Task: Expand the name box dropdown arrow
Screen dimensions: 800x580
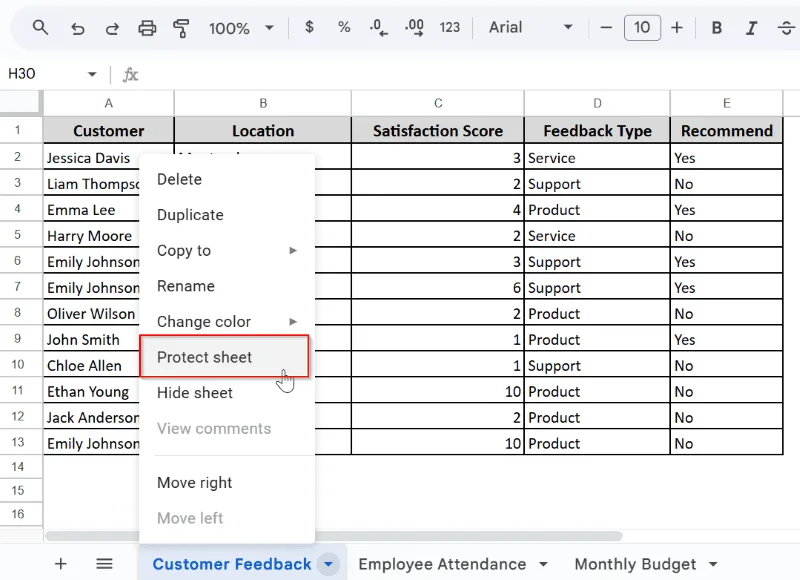Action: click(x=92, y=74)
